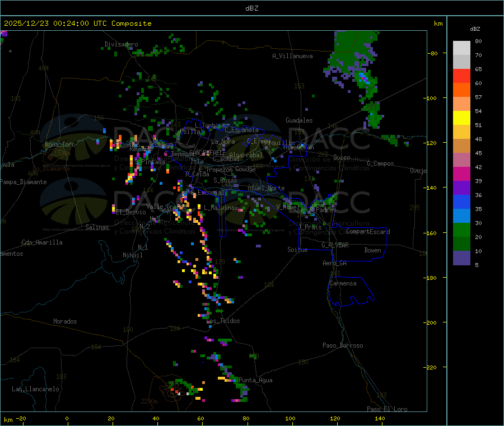
Task: Click the 30 dBZ light blue swatch
Action: [461, 216]
